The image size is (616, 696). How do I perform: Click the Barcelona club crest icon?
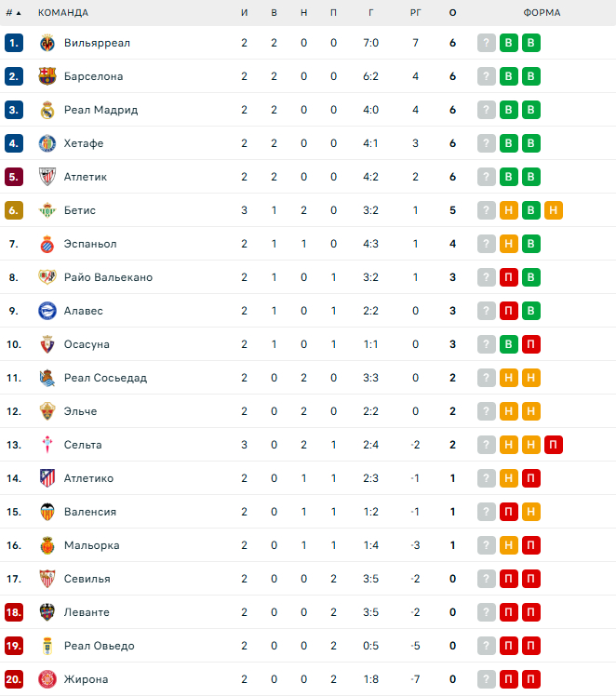pos(47,76)
